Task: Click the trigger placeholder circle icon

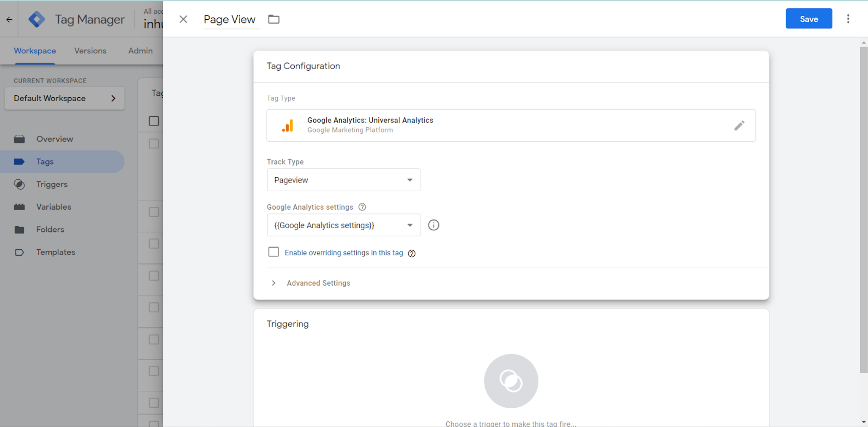Action: 511,381
